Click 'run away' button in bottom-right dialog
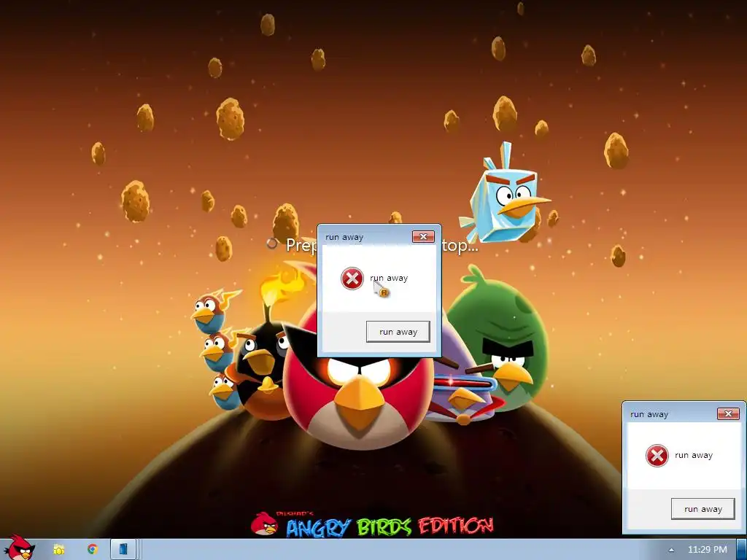The width and height of the screenshot is (747, 560). click(x=703, y=508)
